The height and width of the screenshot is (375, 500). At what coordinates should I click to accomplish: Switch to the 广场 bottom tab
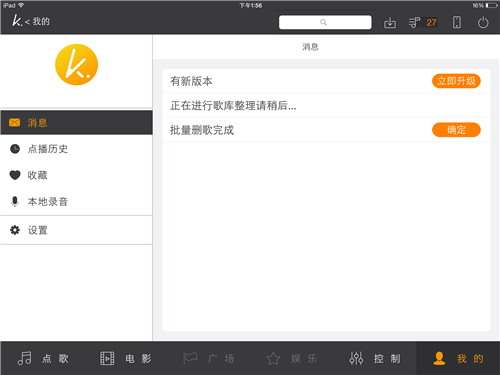pyautogui.click(x=208, y=358)
